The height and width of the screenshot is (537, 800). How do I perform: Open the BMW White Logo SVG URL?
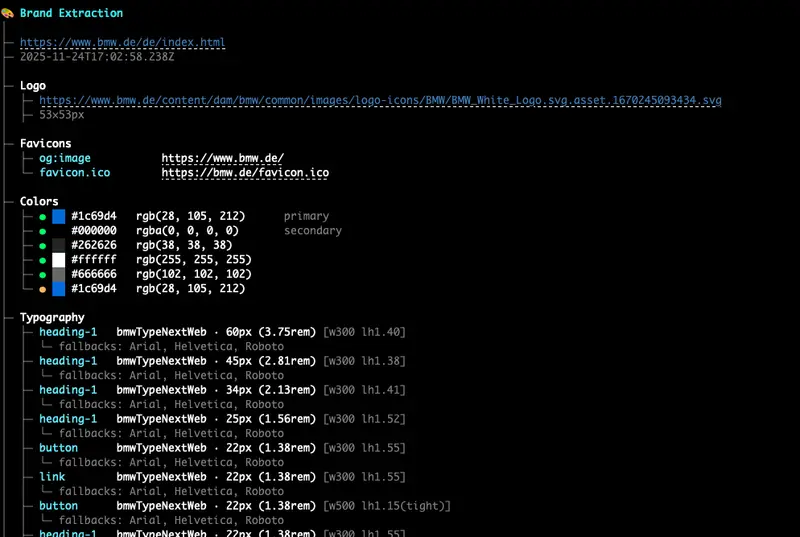tap(380, 101)
